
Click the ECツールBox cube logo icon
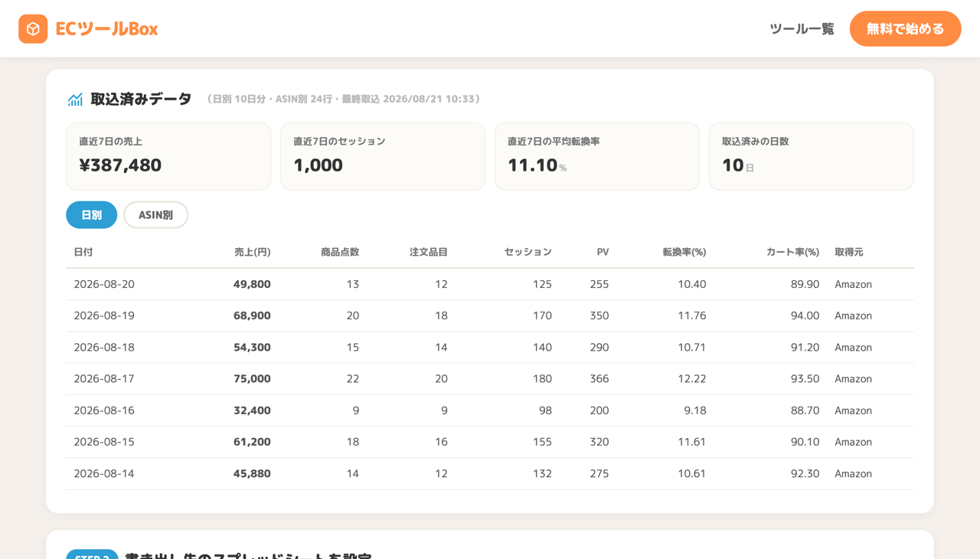[x=33, y=29]
